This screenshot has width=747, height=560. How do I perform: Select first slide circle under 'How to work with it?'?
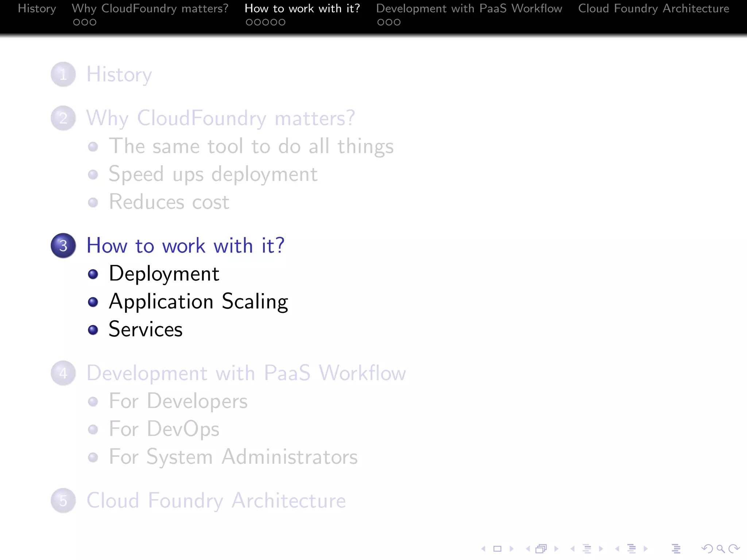249,22
